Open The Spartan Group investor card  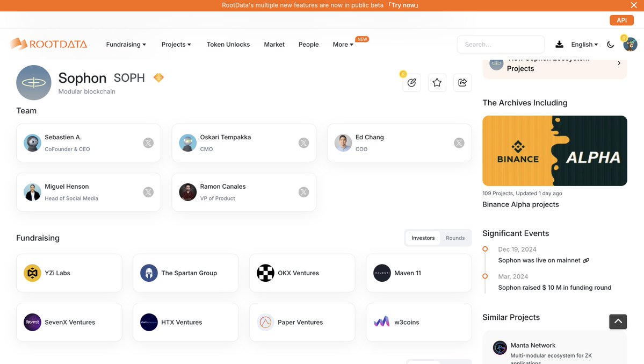186,273
